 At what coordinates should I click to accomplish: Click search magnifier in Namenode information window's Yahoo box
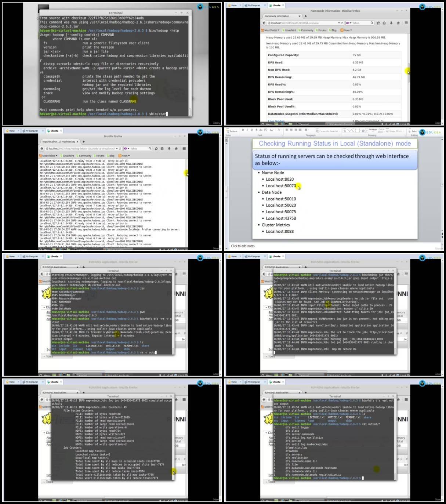(372, 23)
